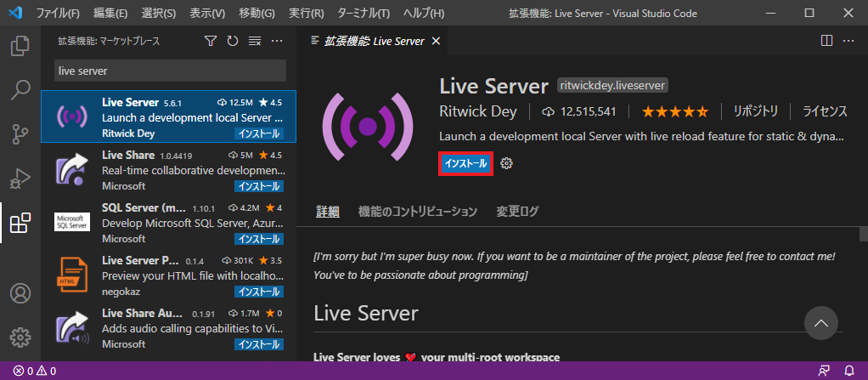This screenshot has width=868, height=380.
Task: Click the highlighted インストール button on details page
Action: point(465,163)
